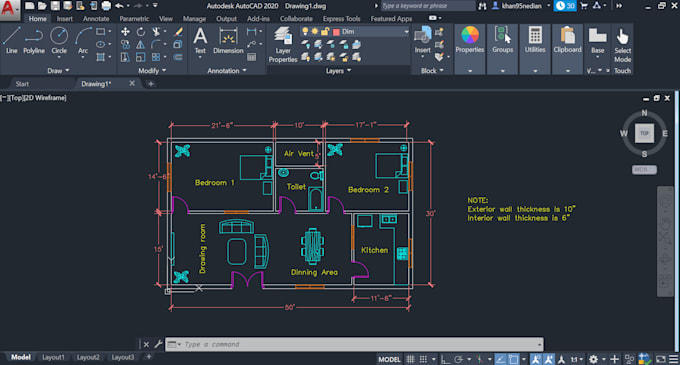Select the Trim tool
680x365 pixels.
click(156, 32)
